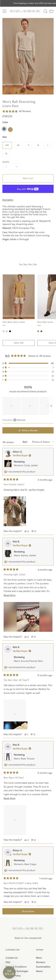Viewport: 56px width, 980px height.
Task: Select size M
Action: 38,145
